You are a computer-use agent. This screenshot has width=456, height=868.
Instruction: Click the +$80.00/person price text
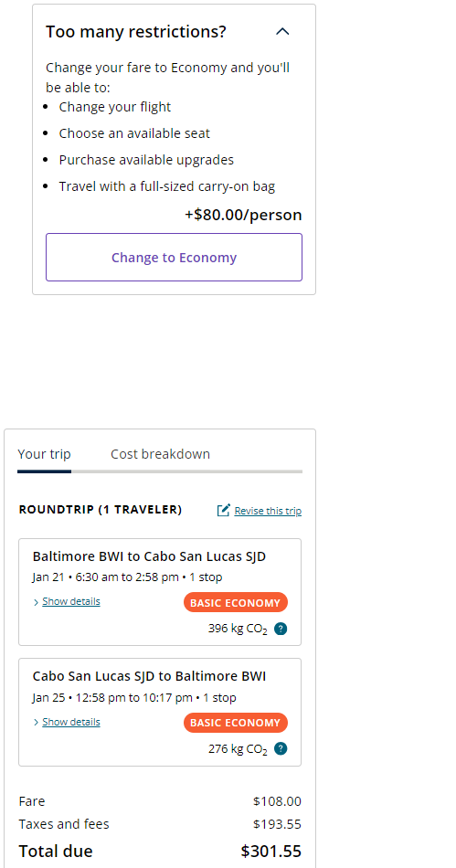pyautogui.click(x=243, y=215)
